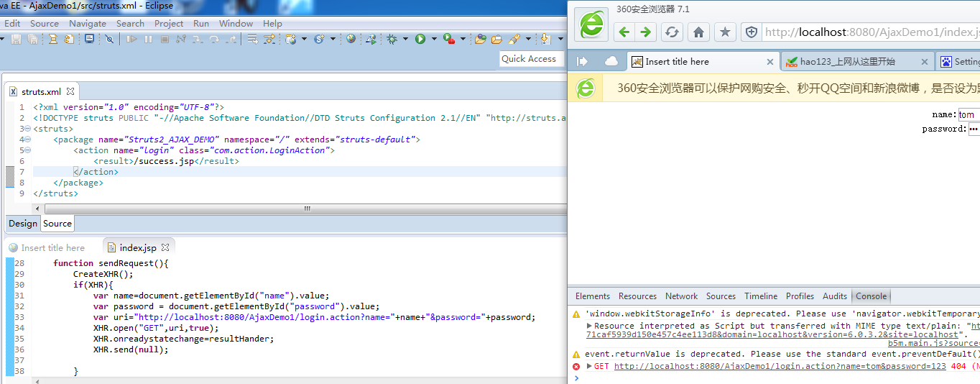
Task: Go back in the 360 browser
Action: click(x=624, y=32)
